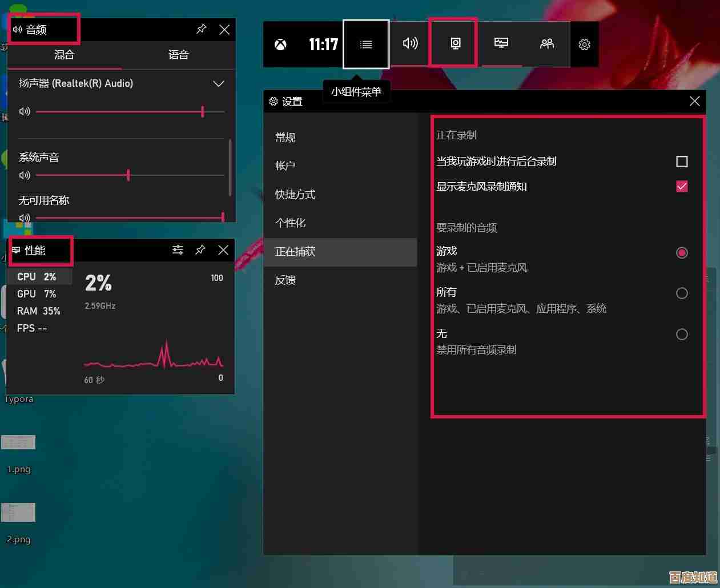
Task: Open the capture widget icon
Action: [453, 44]
